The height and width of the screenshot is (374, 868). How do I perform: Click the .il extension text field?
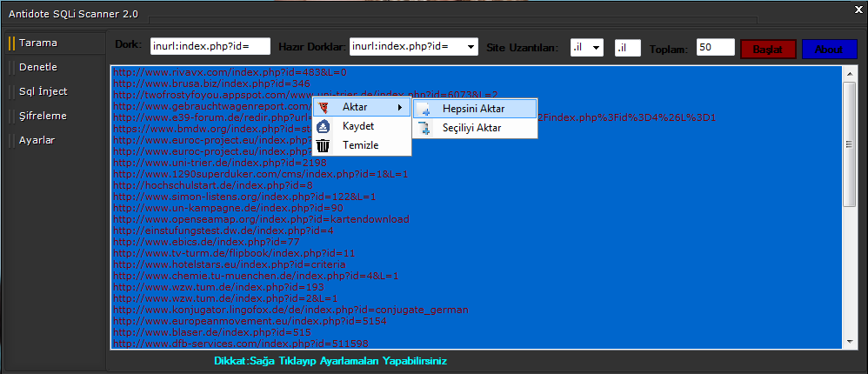coord(628,48)
